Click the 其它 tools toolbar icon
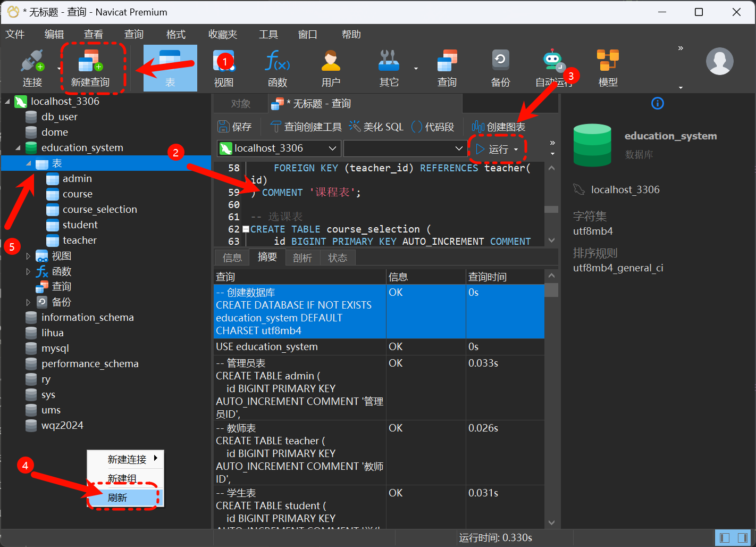 [389, 68]
